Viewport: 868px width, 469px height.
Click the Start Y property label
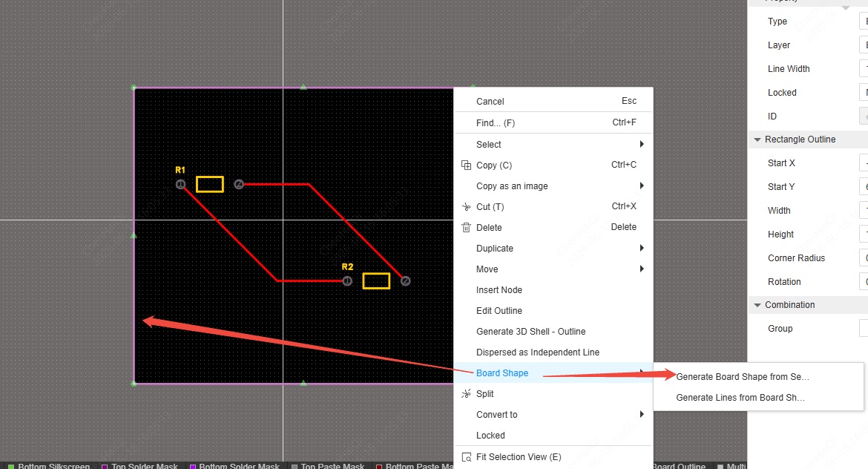(781, 186)
